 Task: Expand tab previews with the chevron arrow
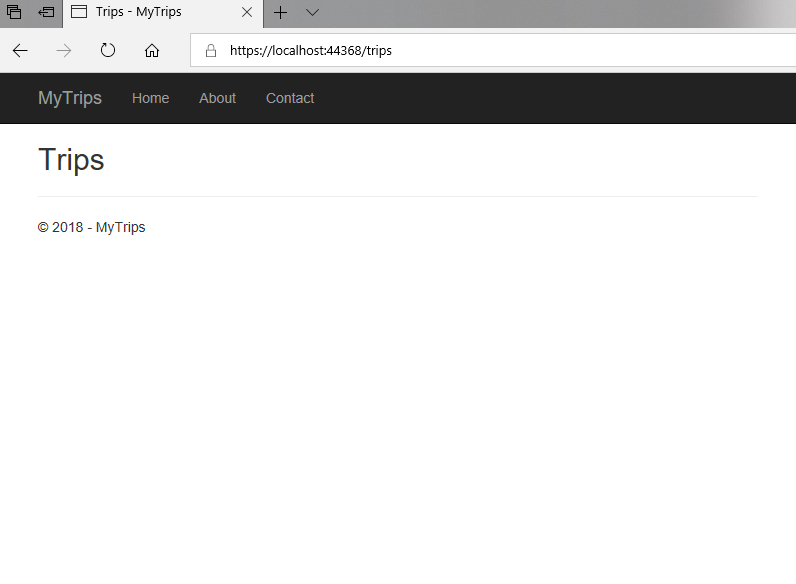pyautogui.click(x=312, y=13)
